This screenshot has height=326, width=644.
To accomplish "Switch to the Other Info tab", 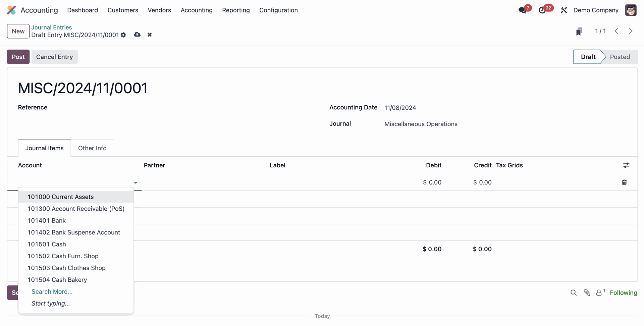I will click(92, 148).
